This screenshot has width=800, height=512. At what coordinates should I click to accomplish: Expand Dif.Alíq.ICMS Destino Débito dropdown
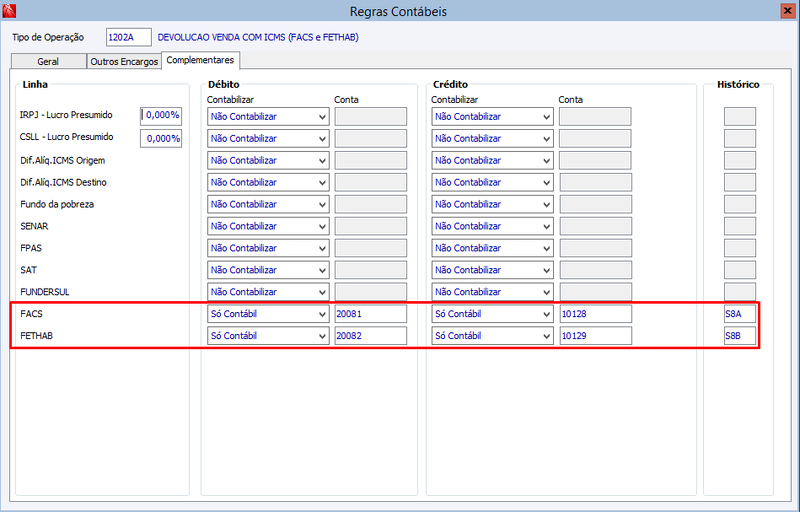click(268, 182)
